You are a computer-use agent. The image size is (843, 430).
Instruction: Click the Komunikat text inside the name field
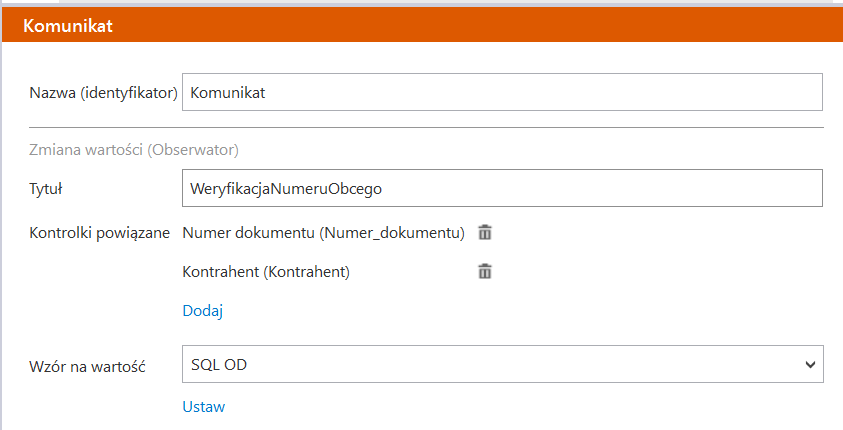[227, 92]
